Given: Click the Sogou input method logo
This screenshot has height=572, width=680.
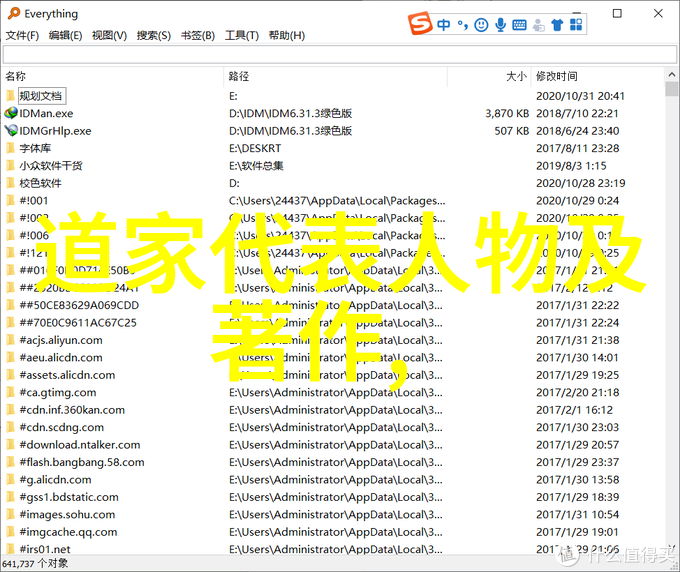Looking at the screenshot, I should 419,23.
